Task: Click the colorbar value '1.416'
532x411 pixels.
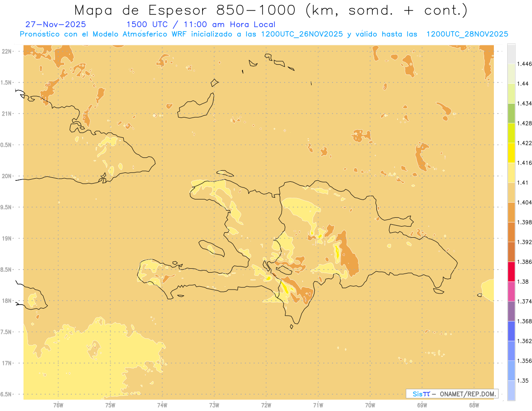Action: click(524, 163)
